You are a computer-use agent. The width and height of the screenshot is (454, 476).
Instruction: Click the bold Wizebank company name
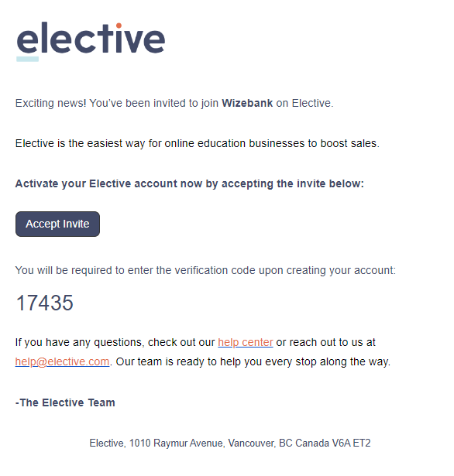[247, 103]
